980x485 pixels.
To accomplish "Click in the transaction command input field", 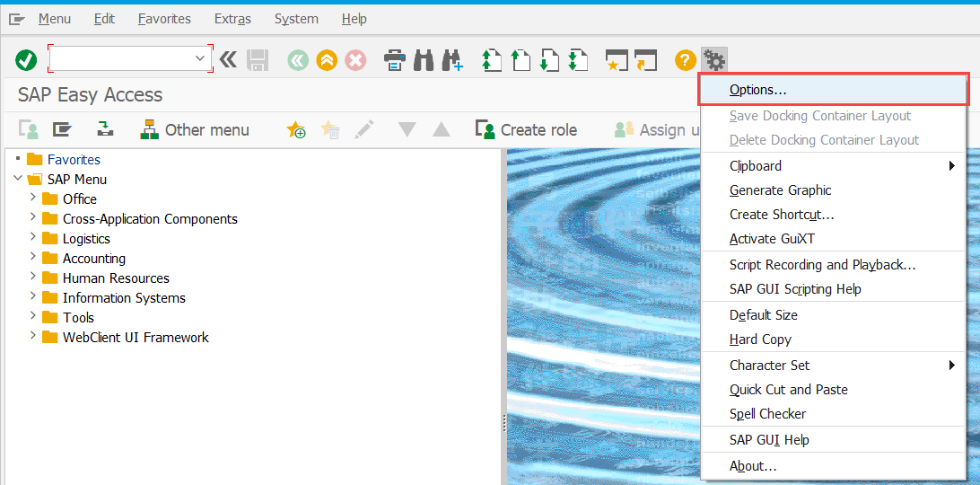I will click(122, 58).
